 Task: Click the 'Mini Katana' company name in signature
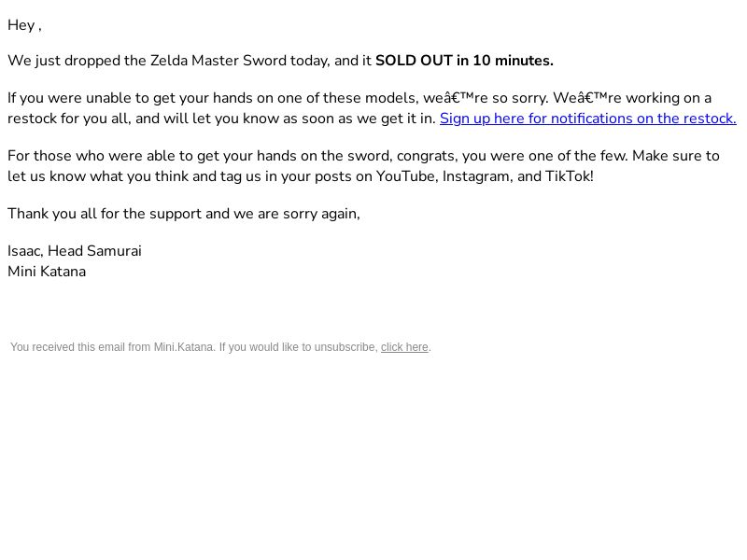[47, 272]
